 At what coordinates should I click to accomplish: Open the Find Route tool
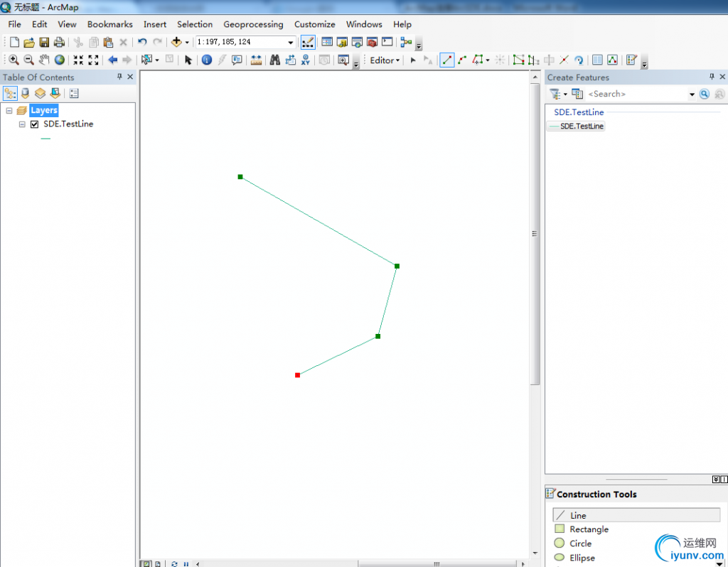click(x=290, y=60)
